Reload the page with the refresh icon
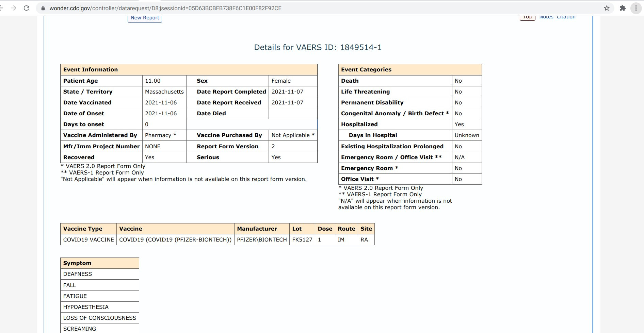This screenshot has width=644, height=333. click(x=27, y=8)
